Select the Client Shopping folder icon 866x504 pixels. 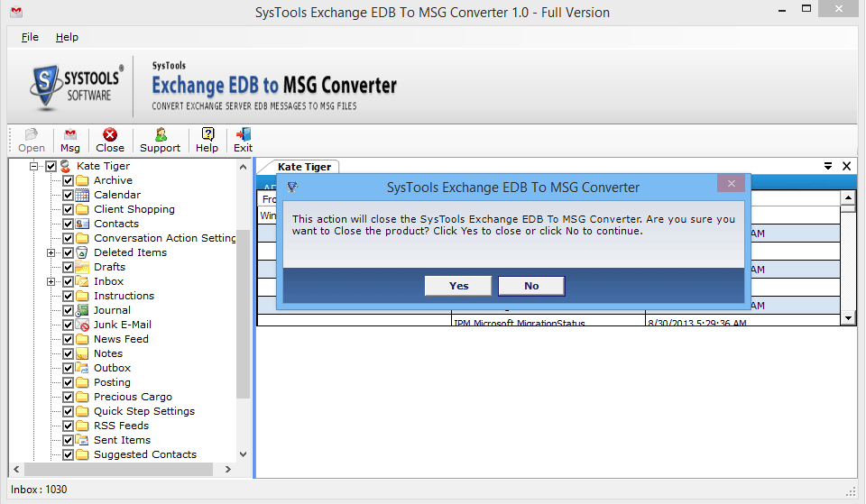[x=82, y=209]
